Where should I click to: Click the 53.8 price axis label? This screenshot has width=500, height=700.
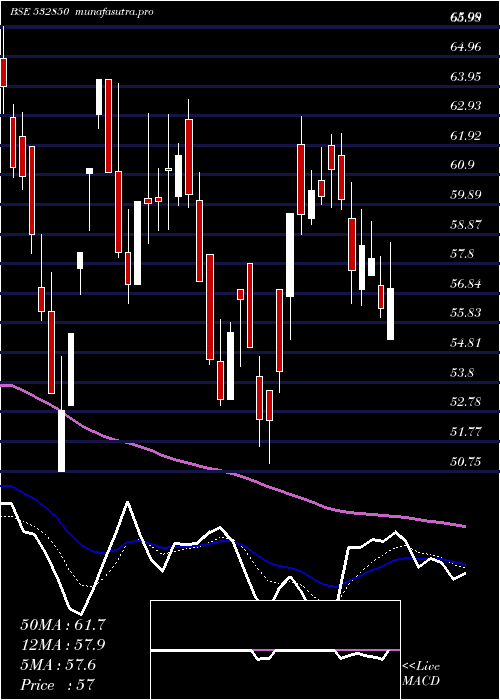click(462, 372)
